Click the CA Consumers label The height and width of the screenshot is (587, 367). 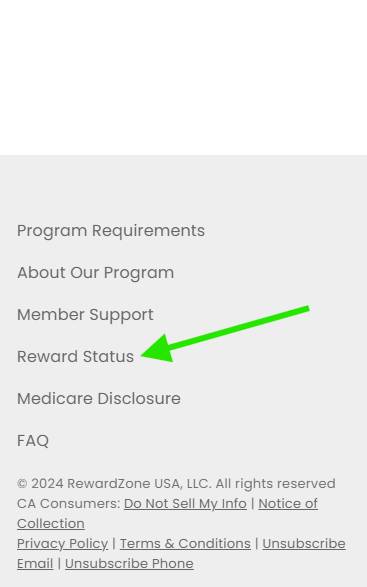69,504
